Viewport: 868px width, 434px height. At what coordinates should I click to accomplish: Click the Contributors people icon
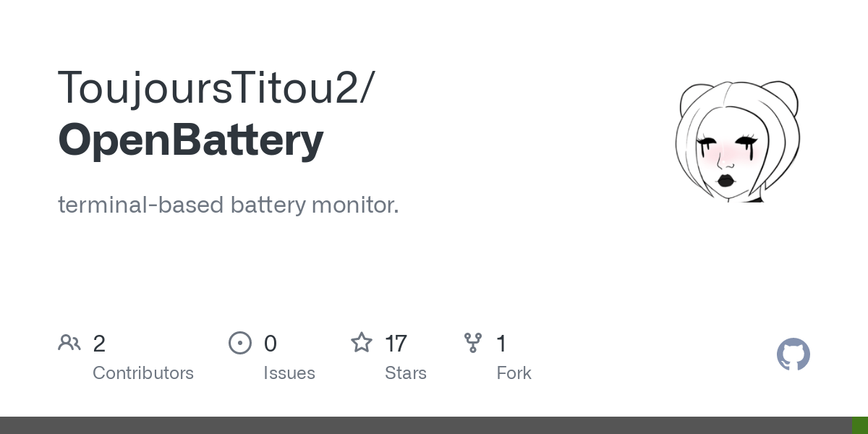(x=69, y=343)
